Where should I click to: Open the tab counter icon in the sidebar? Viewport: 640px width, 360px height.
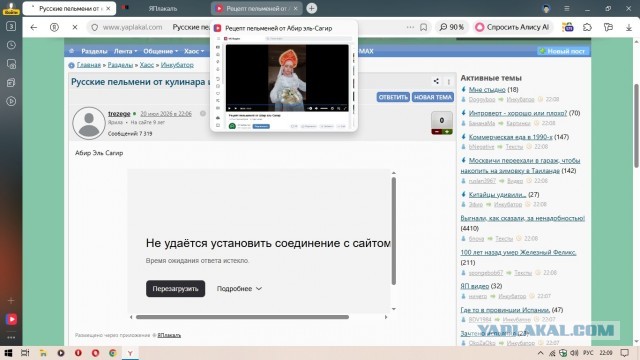coord(11,26)
